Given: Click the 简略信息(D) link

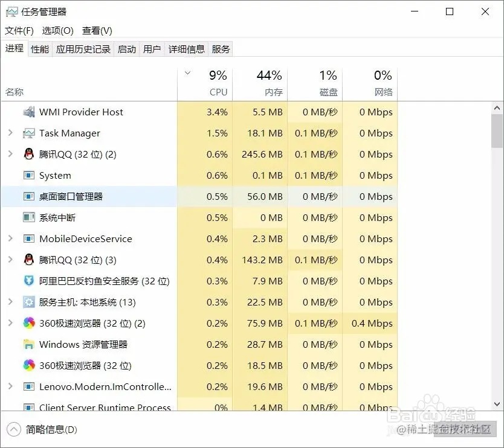Looking at the screenshot, I should point(51,430).
